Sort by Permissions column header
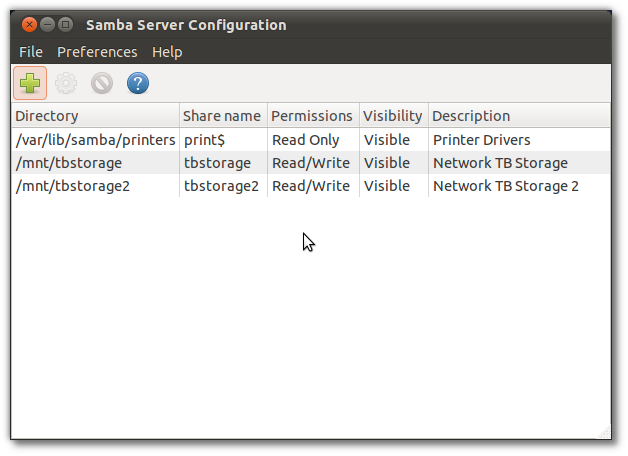Viewport: 628px width, 456px height. [313, 116]
